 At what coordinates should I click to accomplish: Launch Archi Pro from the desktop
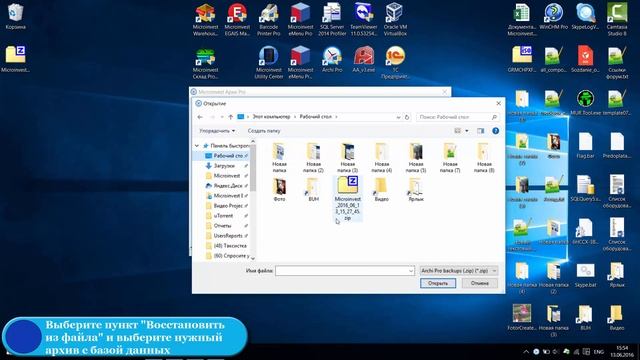click(332, 60)
